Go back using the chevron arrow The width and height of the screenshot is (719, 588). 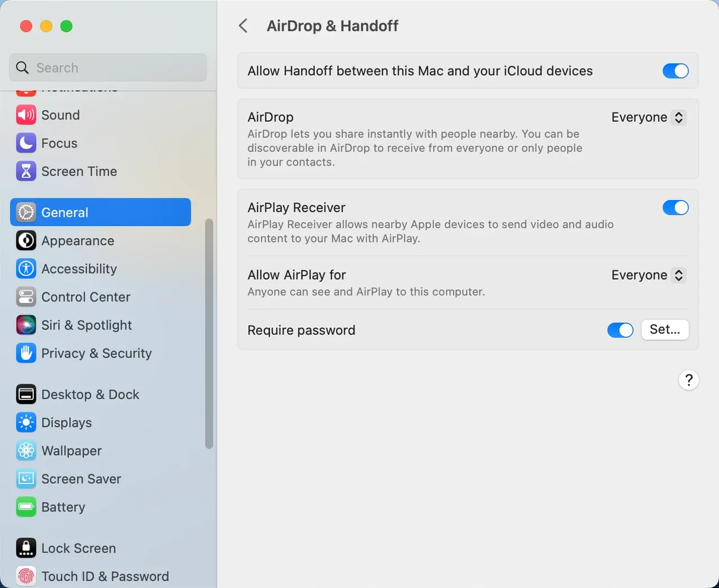point(243,26)
